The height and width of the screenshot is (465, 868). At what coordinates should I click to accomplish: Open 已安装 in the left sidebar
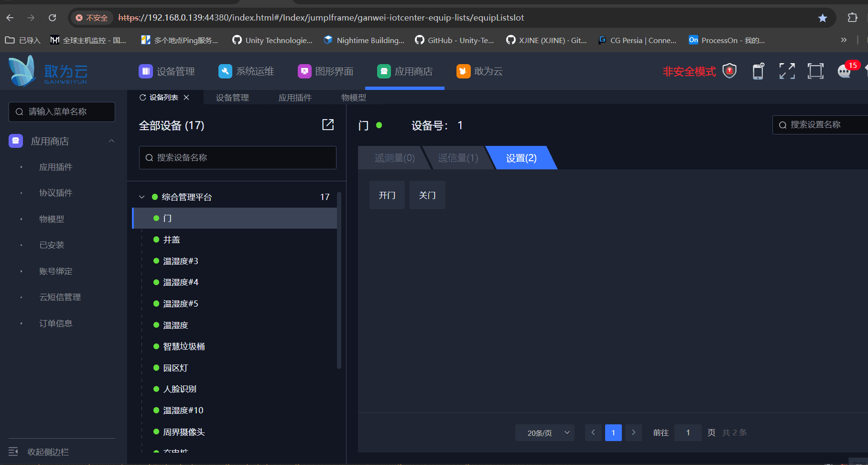(x=52, y=245)
